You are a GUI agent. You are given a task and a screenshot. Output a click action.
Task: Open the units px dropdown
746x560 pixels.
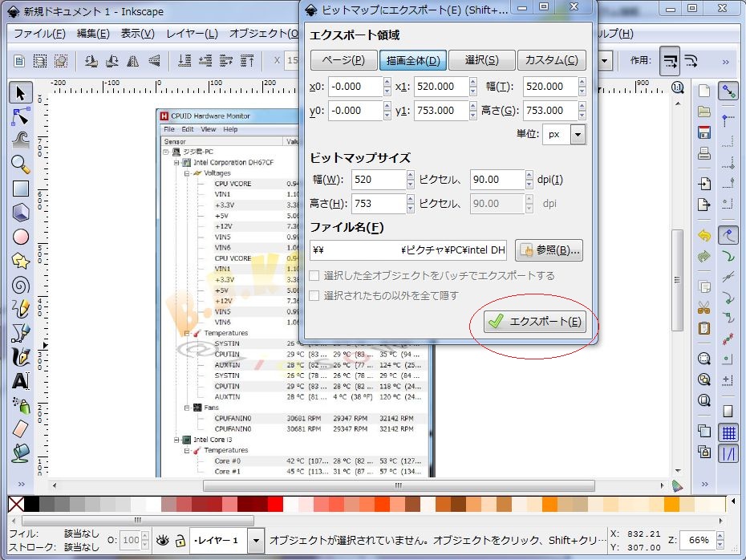[x=578, y=135]
